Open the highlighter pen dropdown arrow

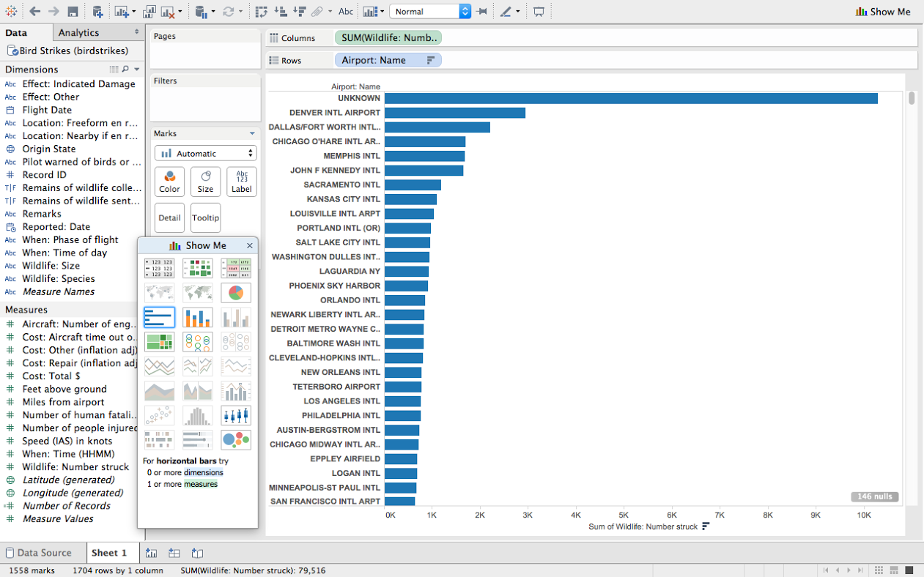(x=517, y=12)
